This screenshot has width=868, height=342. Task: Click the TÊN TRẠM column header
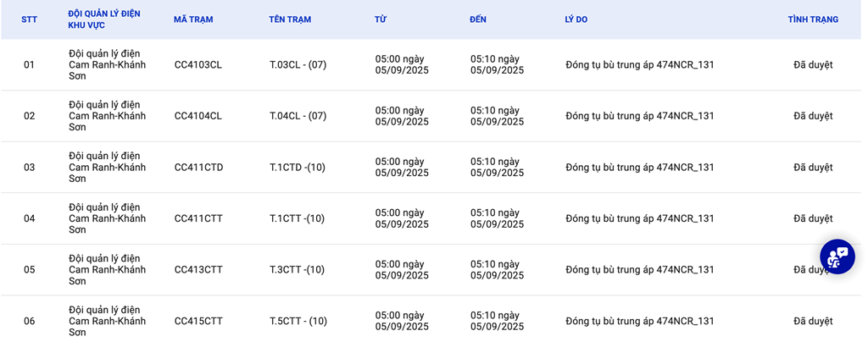tap(290, 19)
